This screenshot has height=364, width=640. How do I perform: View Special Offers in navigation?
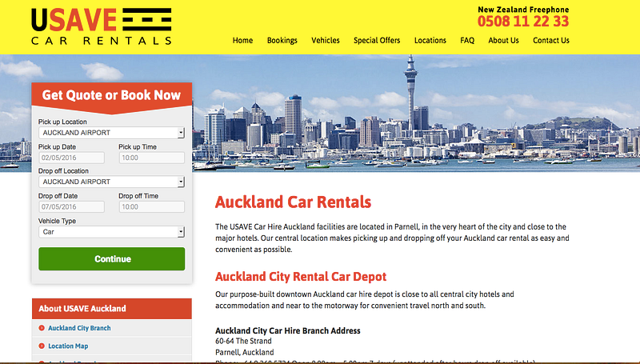377,40
